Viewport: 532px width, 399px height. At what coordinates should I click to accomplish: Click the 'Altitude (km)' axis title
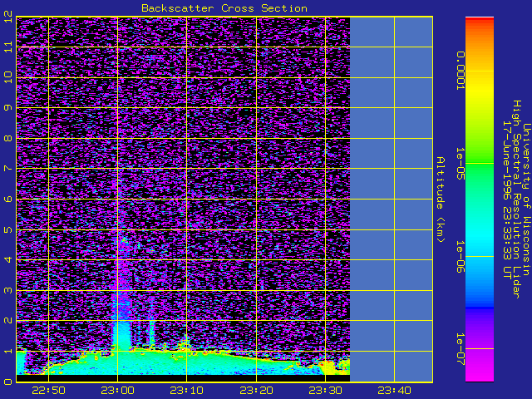(x=440, y=199)
